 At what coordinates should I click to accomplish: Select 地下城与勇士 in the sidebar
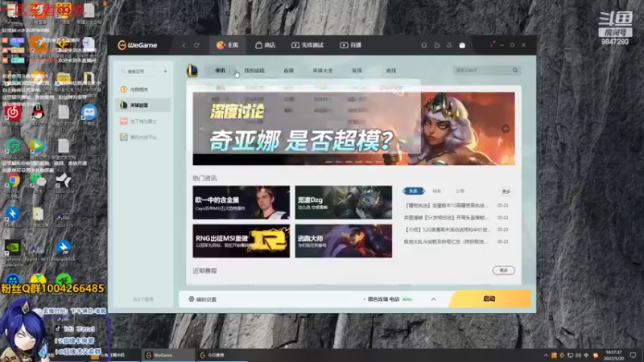pos(143,121)
